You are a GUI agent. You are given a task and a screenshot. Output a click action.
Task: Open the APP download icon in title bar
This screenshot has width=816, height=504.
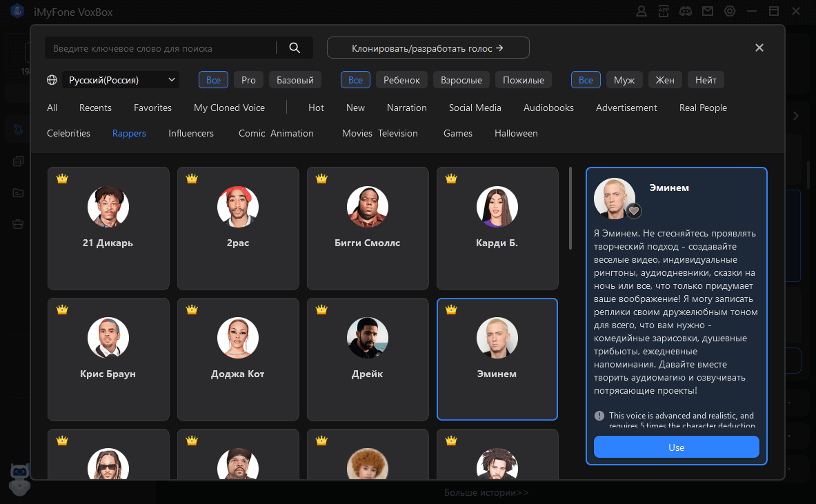click(664, 11)
